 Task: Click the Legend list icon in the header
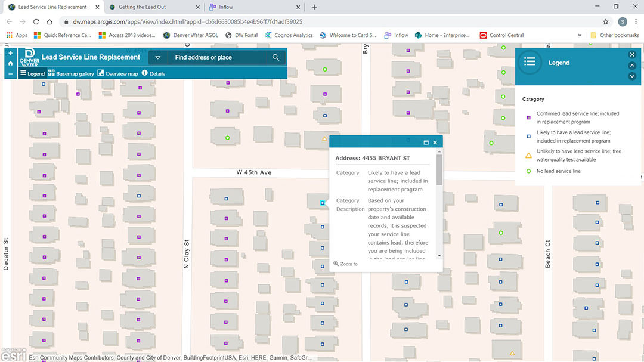pos(530,62)
